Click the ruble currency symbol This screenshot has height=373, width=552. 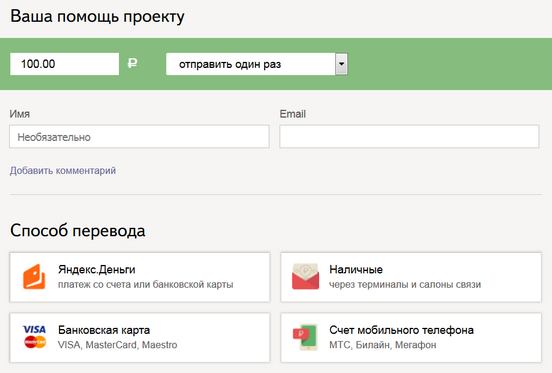(132, 63)
